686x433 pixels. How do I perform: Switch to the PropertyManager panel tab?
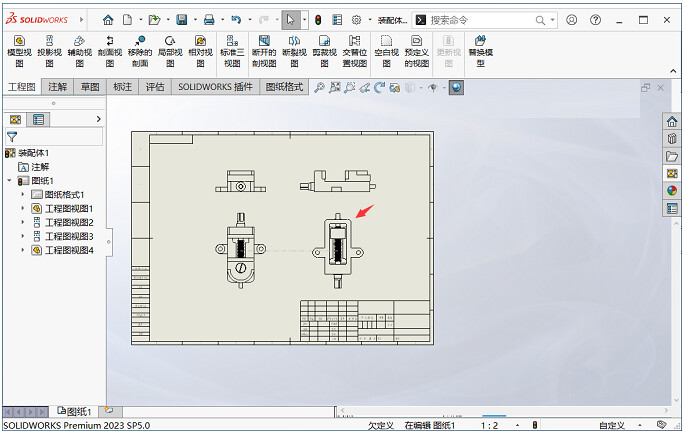[x=39, y=119]
